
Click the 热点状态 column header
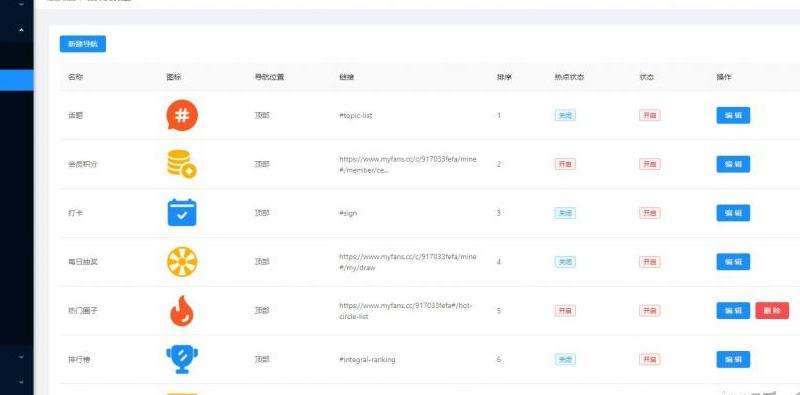pyautogui.click(x=569, y=78)
